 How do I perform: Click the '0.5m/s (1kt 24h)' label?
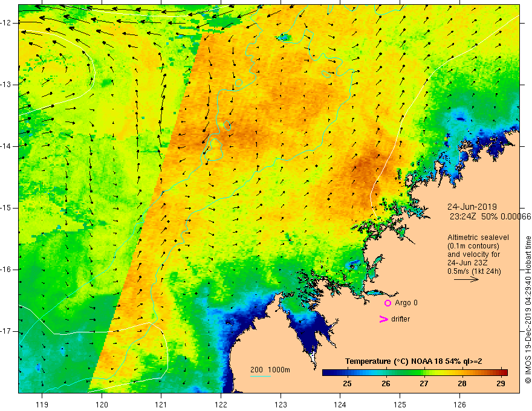[x=475, y=271]
